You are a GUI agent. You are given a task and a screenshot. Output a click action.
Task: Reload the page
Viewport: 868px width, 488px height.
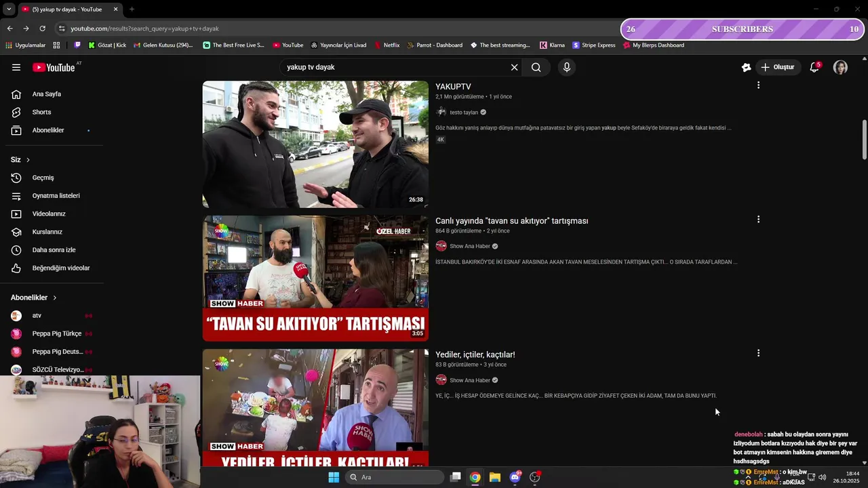[x=43, y=28]
